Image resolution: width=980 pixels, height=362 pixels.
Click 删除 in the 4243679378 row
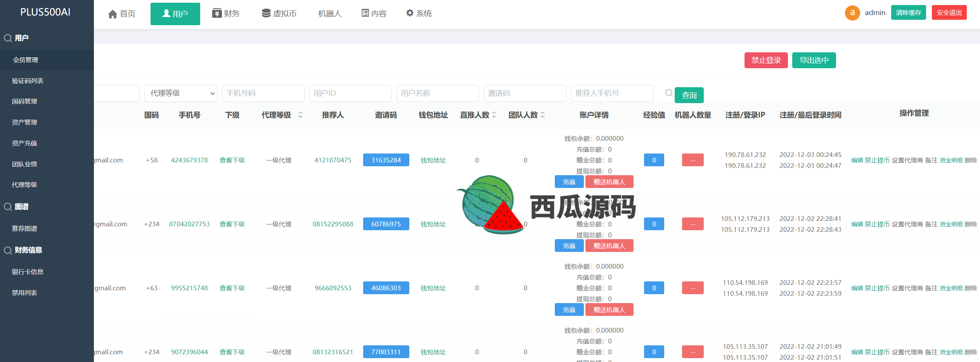(971, 160)
